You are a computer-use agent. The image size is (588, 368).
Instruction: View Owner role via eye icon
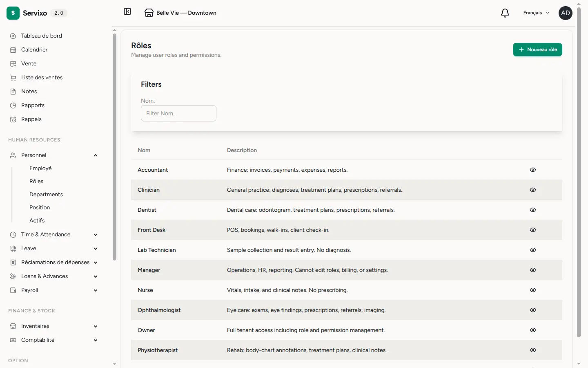click(x=533, y=330)
